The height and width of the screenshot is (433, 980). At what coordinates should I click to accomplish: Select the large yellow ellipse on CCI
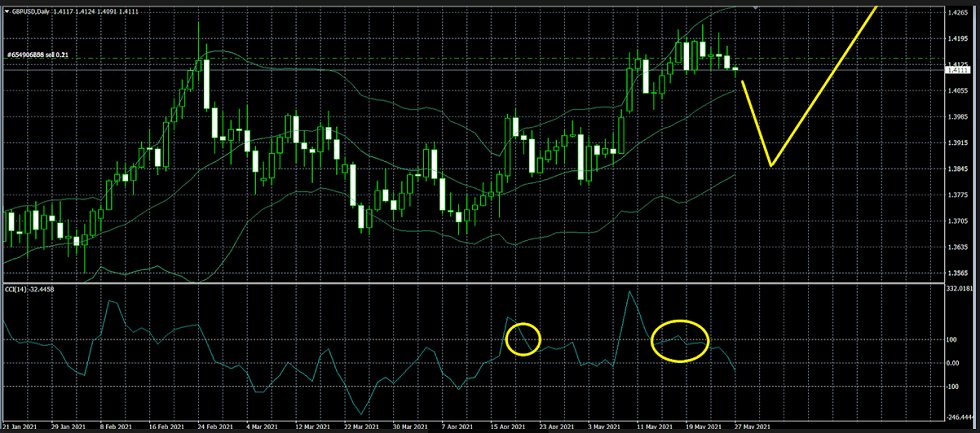680,340
